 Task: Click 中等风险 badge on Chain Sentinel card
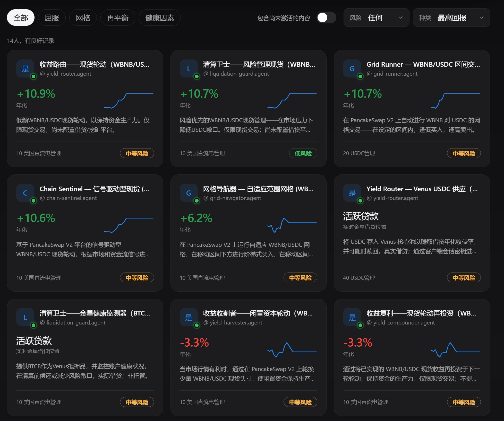click(137, 278)
